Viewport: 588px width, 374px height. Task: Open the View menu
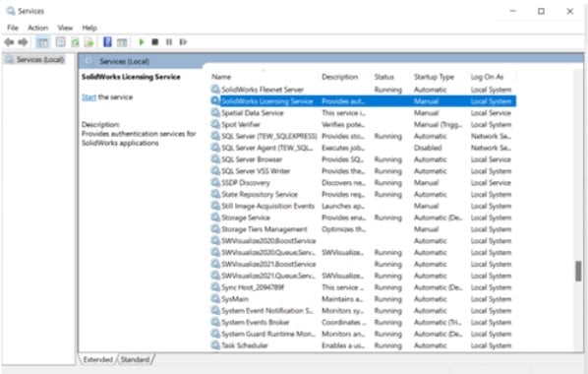point(65,28)
